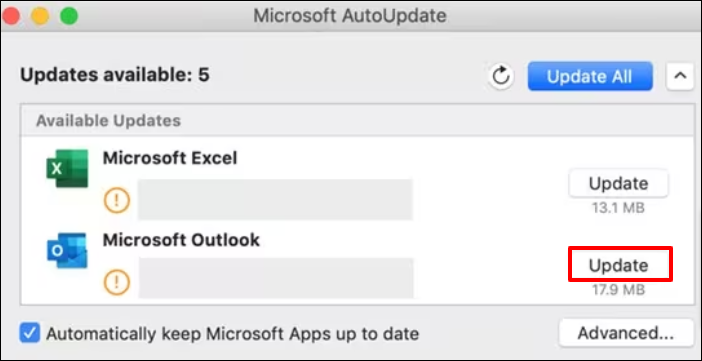
Task: Click the Update All button
Action: click(x=590, y=76)
